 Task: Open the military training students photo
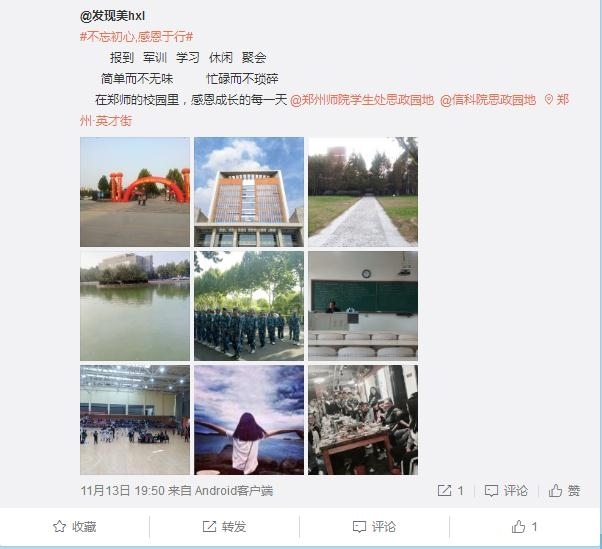click(249, 306)
